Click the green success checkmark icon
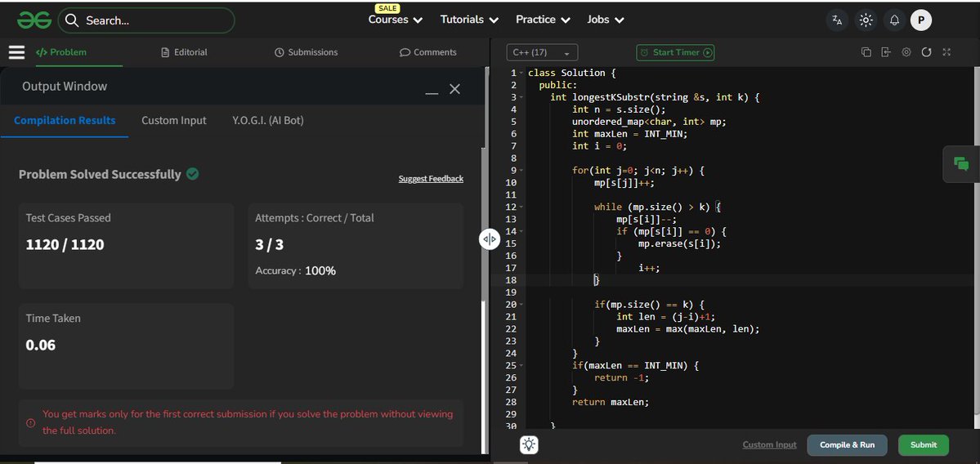Image resolution: width=980 pixels, height=464 pixels. [x=193, y=174]
